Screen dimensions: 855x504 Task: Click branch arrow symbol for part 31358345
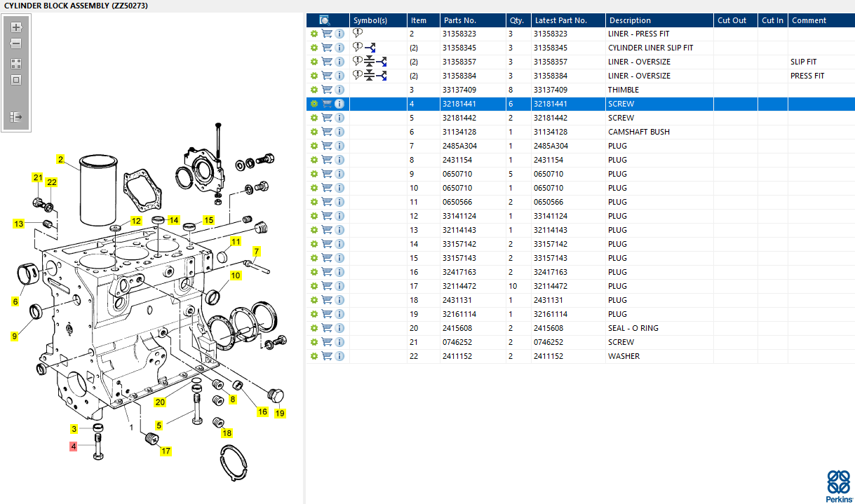pos(370,48)
